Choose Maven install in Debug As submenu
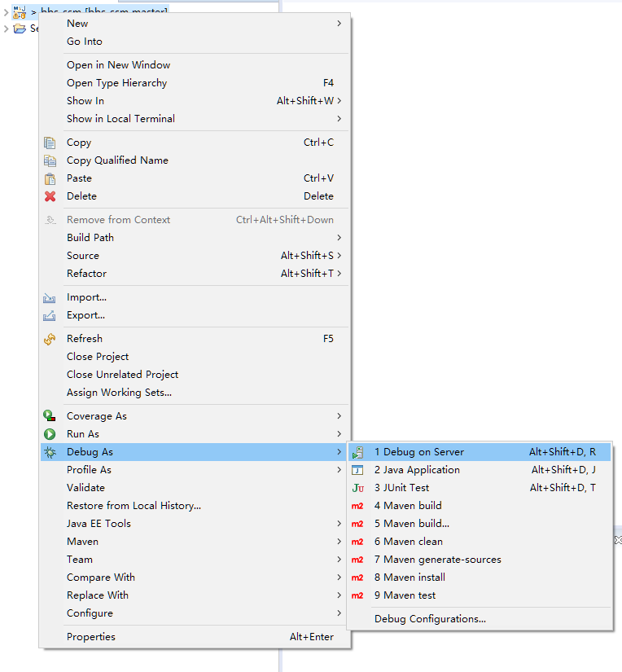This screenshot has height=672, width=622. point(410,578)
